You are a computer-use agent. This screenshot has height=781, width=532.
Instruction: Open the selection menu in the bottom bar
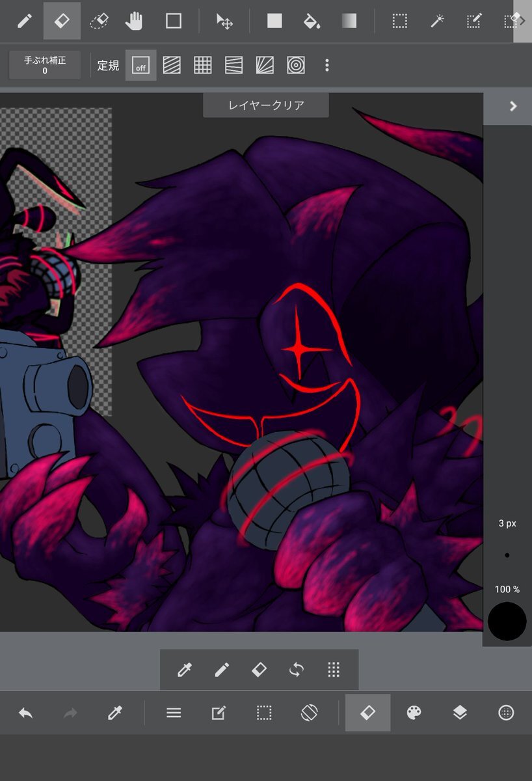263,713
